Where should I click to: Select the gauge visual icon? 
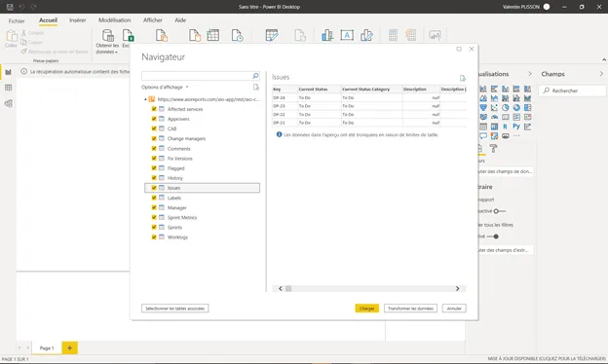tap(494, 117)
